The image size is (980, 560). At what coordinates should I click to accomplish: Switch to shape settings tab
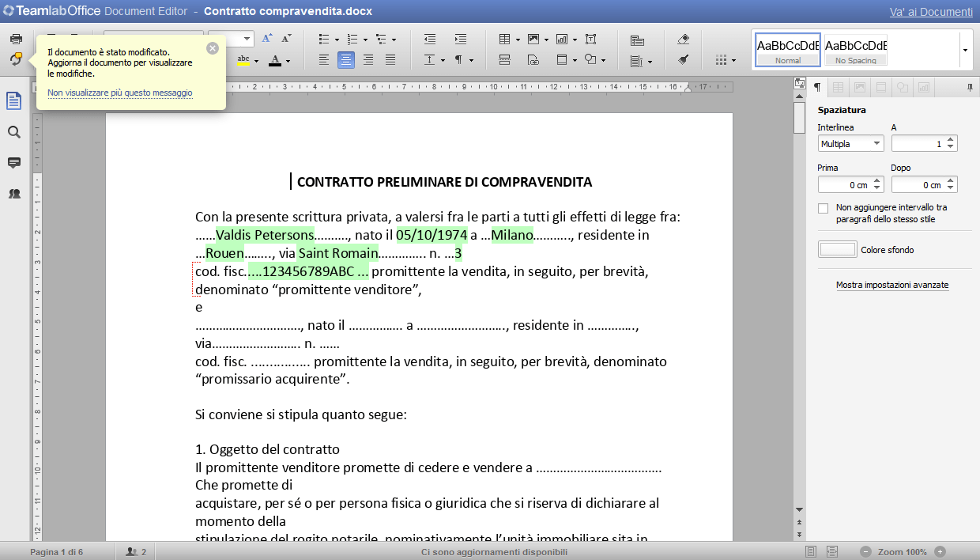902,87
